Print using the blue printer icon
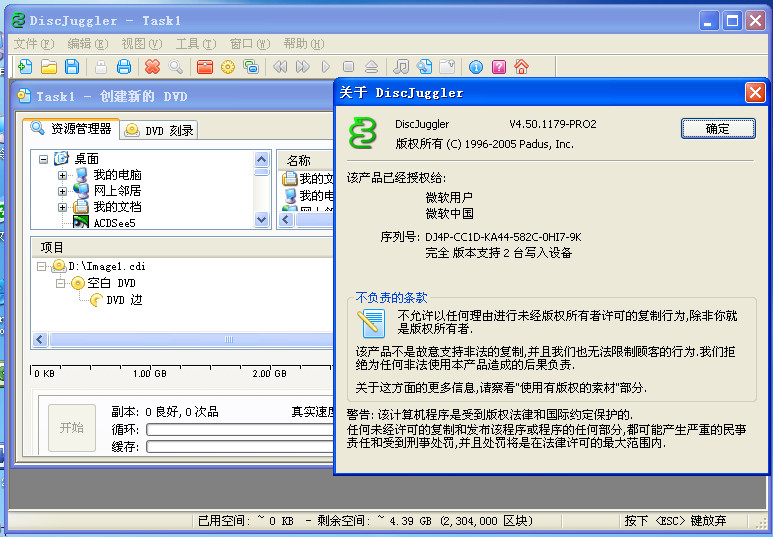 click(124, 67)
